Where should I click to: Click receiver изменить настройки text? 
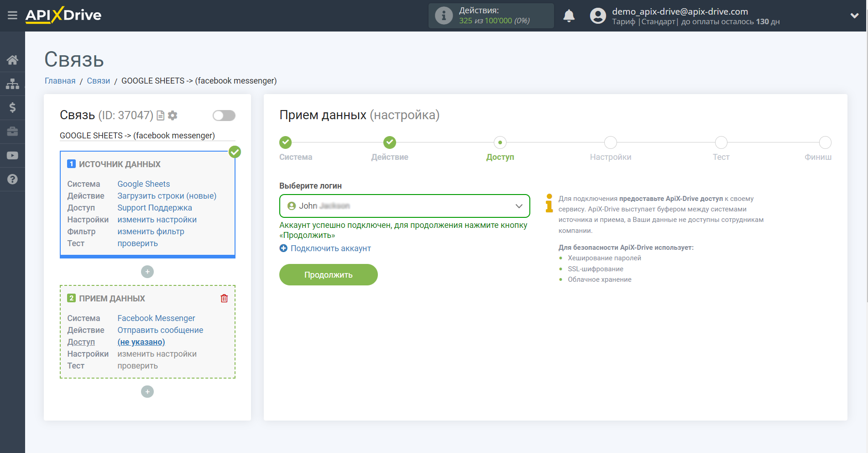(157, 354)
